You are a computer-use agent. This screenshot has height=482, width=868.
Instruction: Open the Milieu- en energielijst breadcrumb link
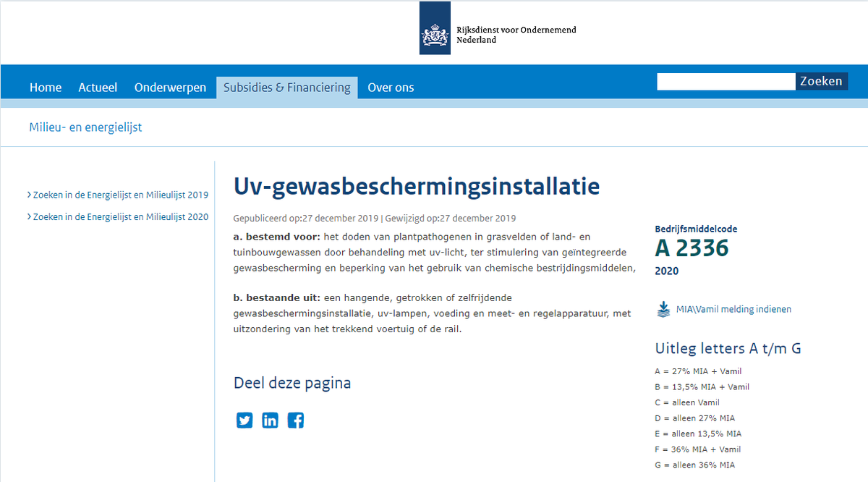(x=85, y=126)
